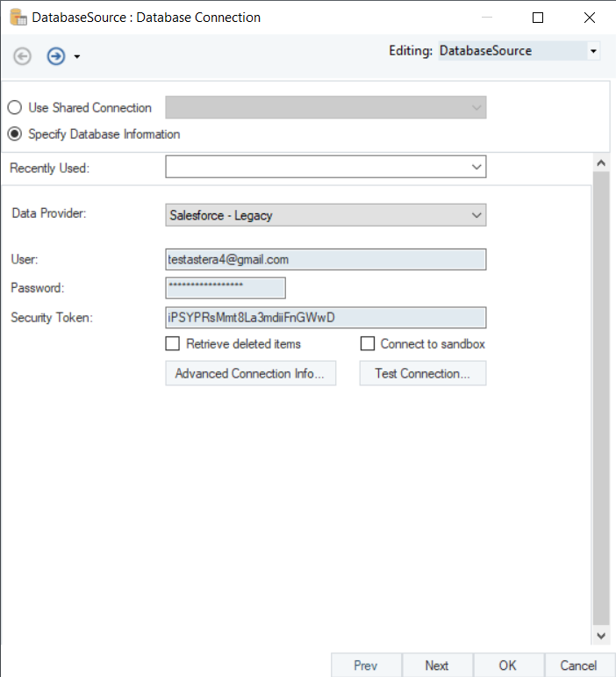Confirm with the OK button
The height and width of the screenshot is (677, 616).
(x=508, y=666)
